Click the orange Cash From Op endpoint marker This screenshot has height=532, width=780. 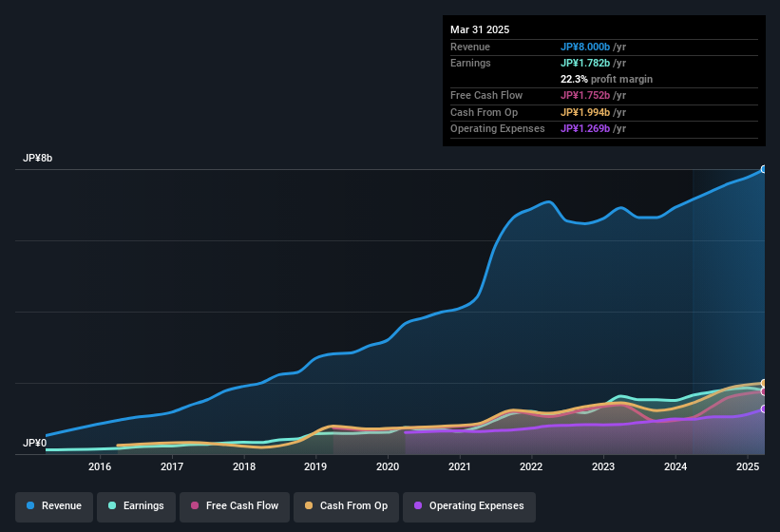click(764, 384)
